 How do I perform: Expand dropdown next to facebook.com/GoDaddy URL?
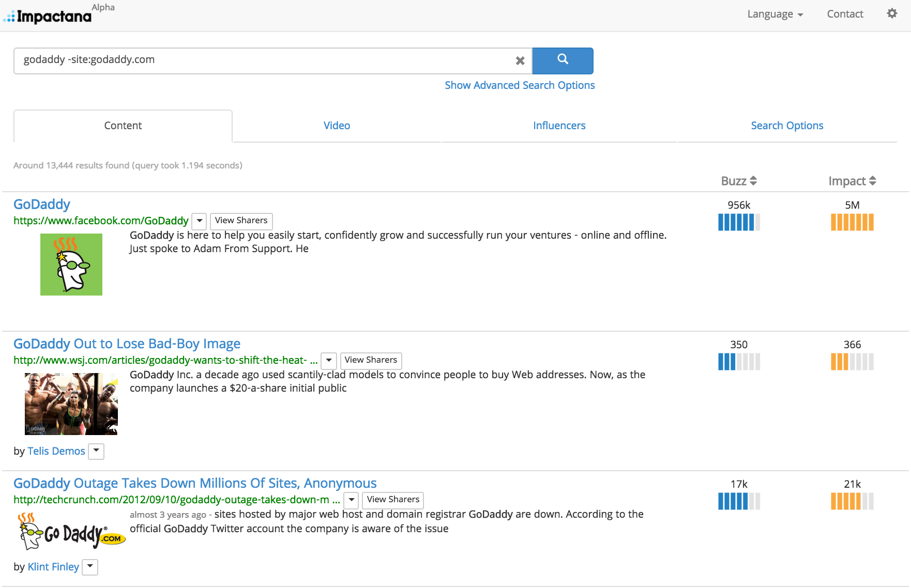pos(199,221)
